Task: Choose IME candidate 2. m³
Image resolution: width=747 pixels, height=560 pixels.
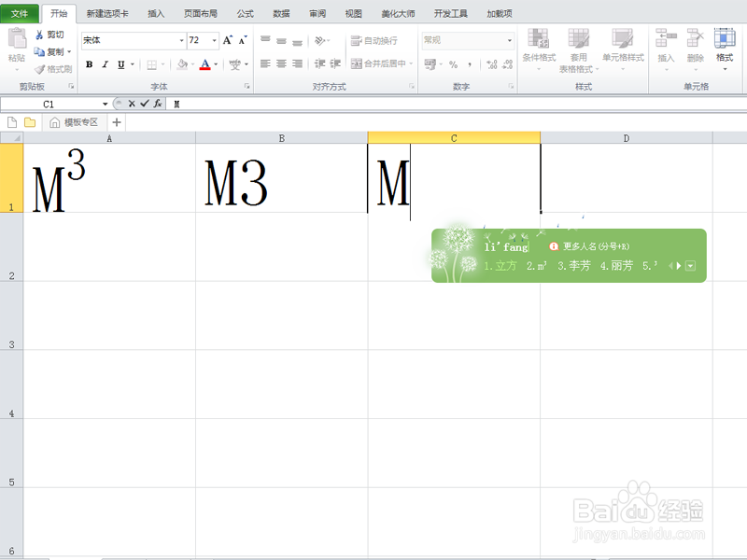Action: (x=536, y=266)
